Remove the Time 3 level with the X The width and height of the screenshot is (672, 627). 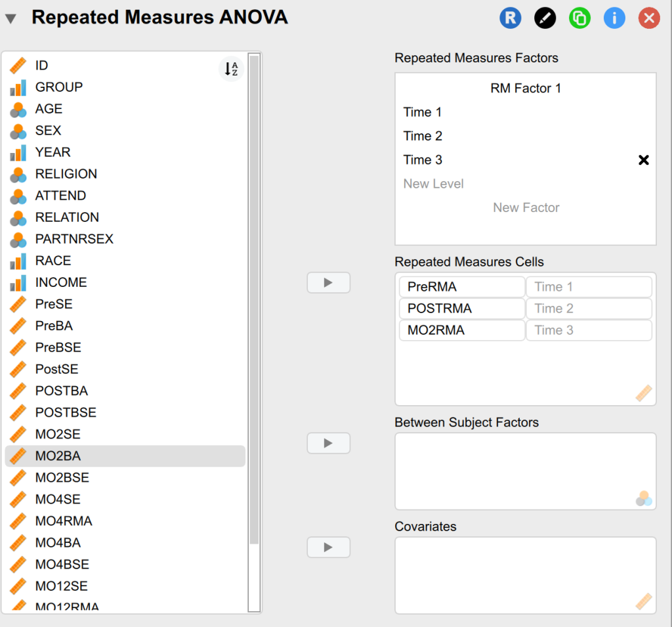643,160
